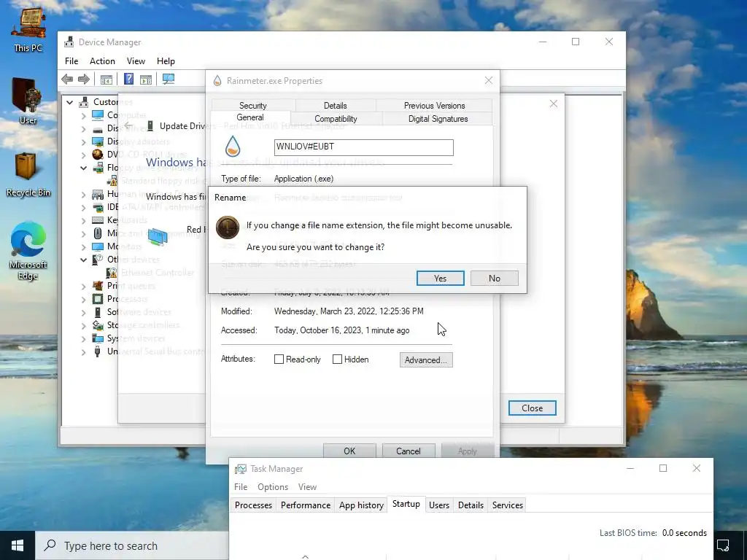Select the Processors chip icon in tree
The image size is (747, 560).
tap(98, 299)
